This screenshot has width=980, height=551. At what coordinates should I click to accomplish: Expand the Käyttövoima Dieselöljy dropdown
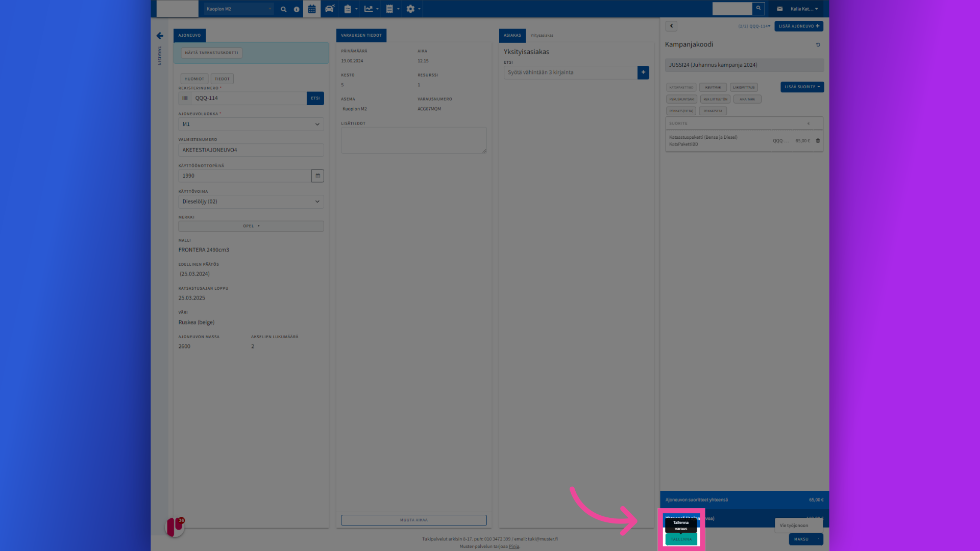point(251,202)
